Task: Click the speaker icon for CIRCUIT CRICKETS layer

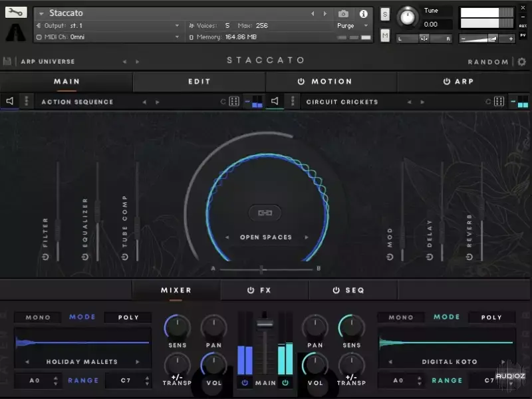Action: 275,101
